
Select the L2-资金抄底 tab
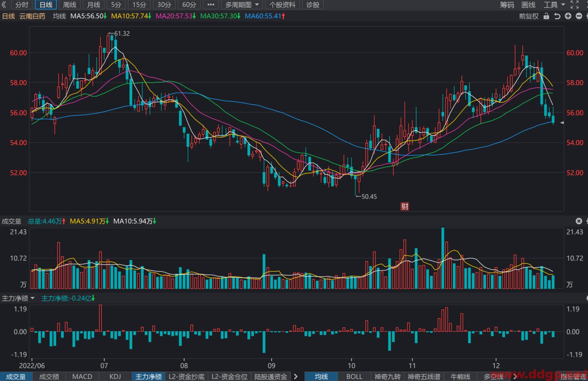click(x=187, y=377)
